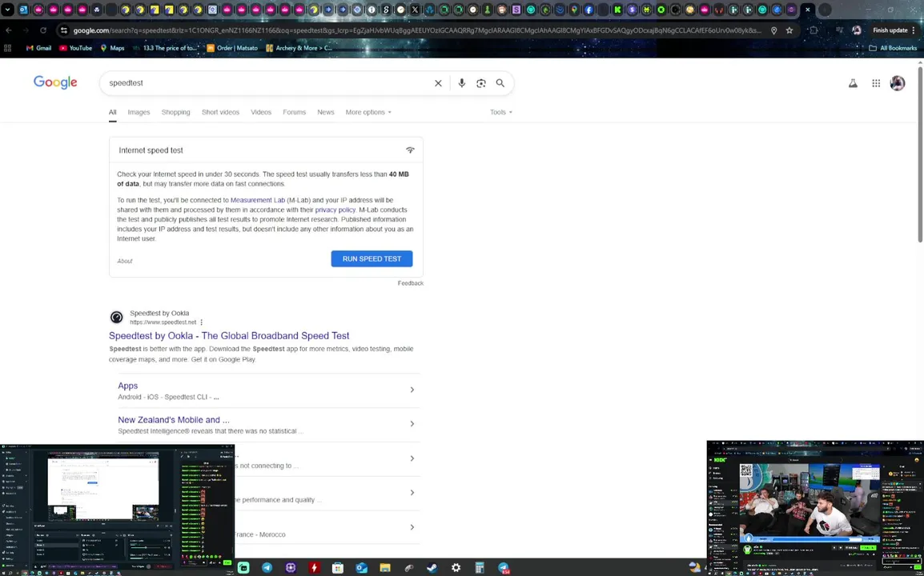Click the Kick stream video thumbnail

click(809, 502)
